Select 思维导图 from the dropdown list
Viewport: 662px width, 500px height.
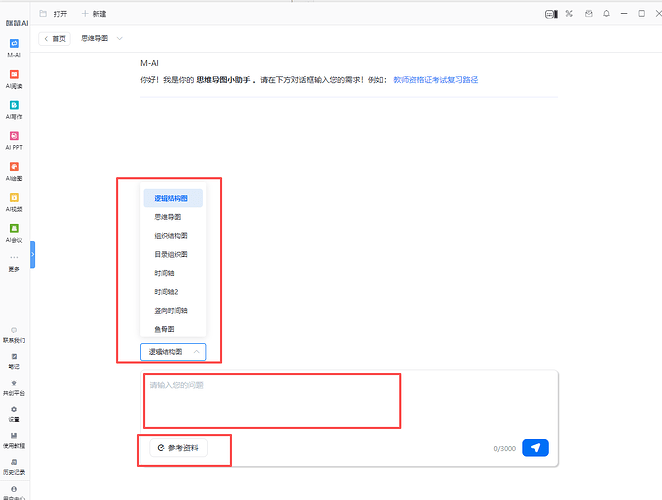[x=166, y=217]
